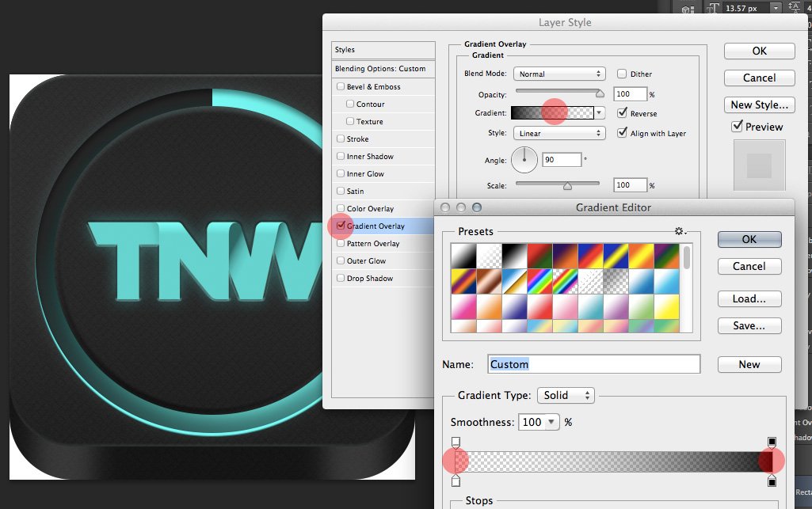Select the white upper-left opacity stop
Viewport: 812px width, 509px height.
[456, 443]
